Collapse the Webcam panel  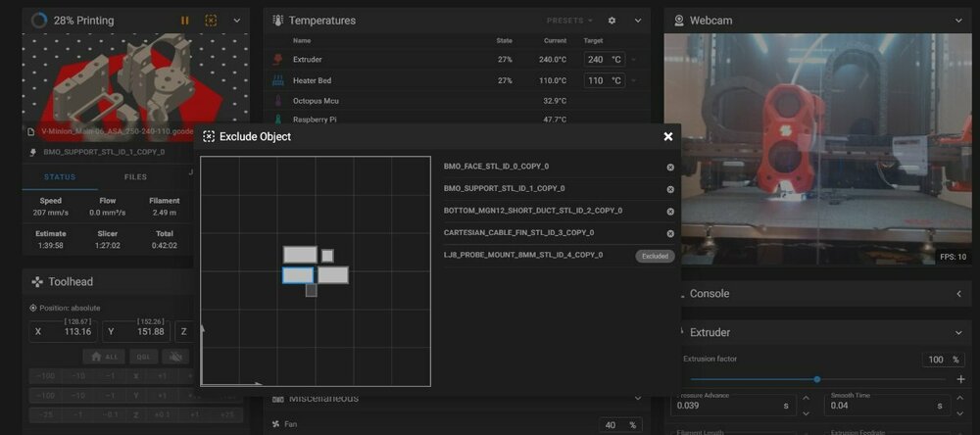pos(958,21)
